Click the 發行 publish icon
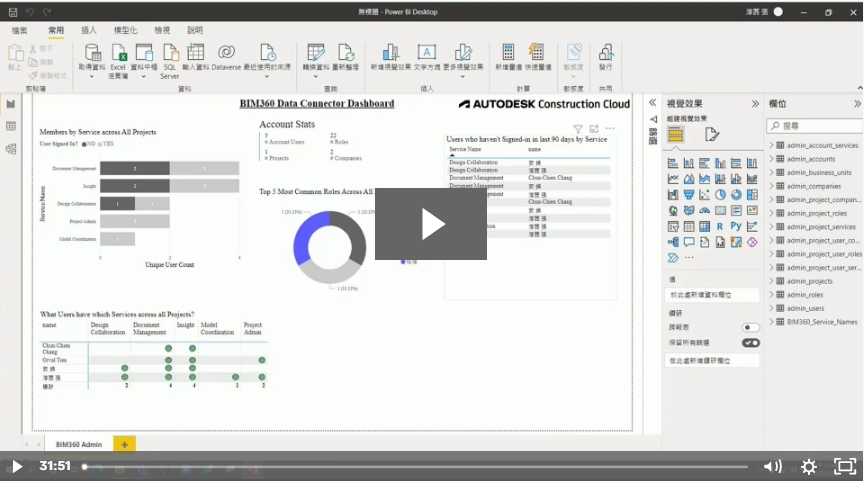864x481 pixels. click(x=606, y=52)
